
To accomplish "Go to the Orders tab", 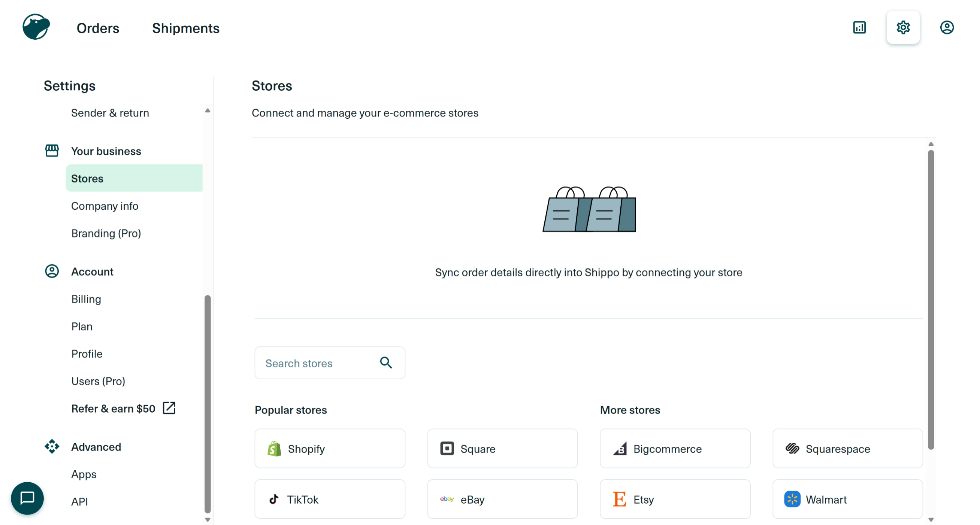I will click(x=98, y=28).
